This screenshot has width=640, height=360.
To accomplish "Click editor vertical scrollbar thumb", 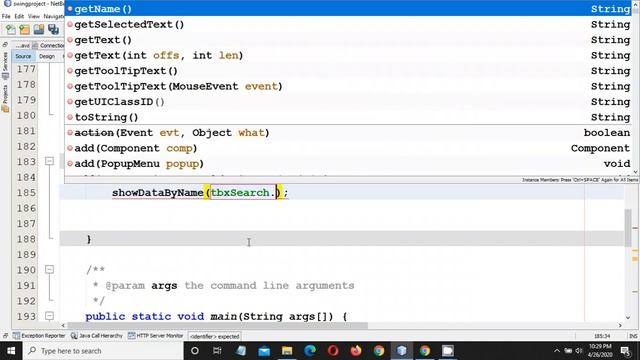I will (628, 227).
